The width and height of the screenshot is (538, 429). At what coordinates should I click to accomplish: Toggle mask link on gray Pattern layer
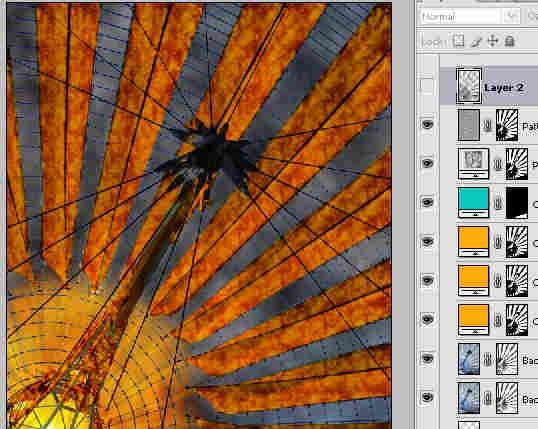488,125
